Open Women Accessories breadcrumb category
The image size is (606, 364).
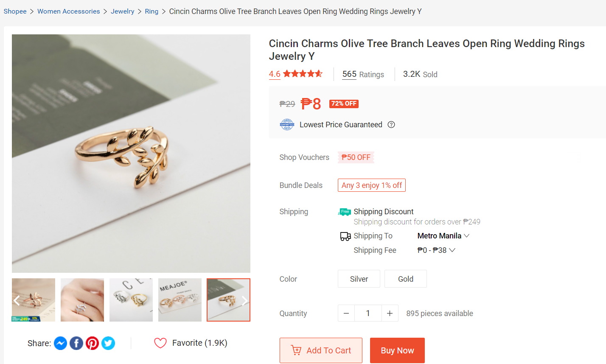pyautogui.click(x=69, y=11)
